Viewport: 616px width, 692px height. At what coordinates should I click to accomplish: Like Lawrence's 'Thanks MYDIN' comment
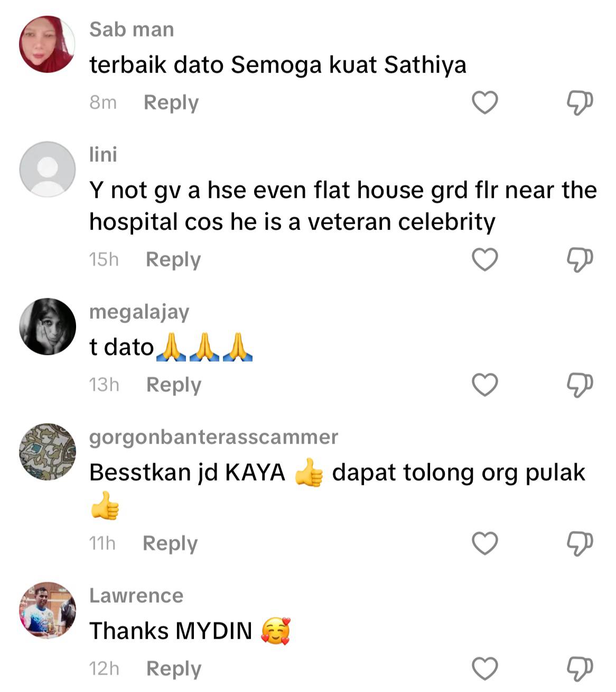484,669
